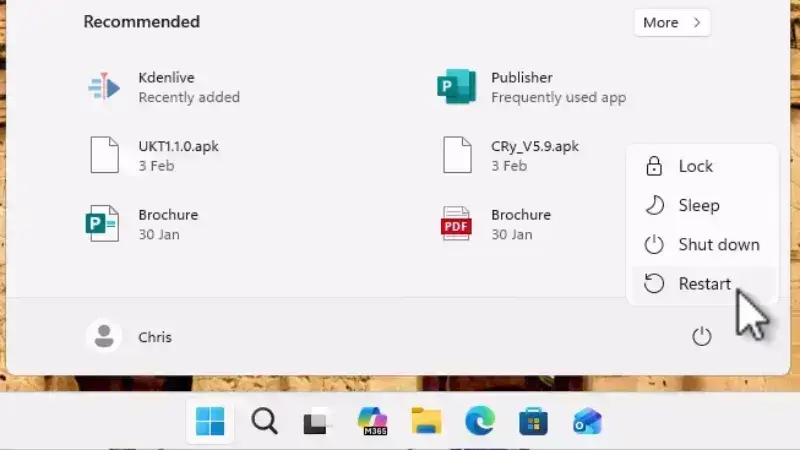800x450 pixels.
Task: Open the Brochure PDF file icon
Action: 456,223
